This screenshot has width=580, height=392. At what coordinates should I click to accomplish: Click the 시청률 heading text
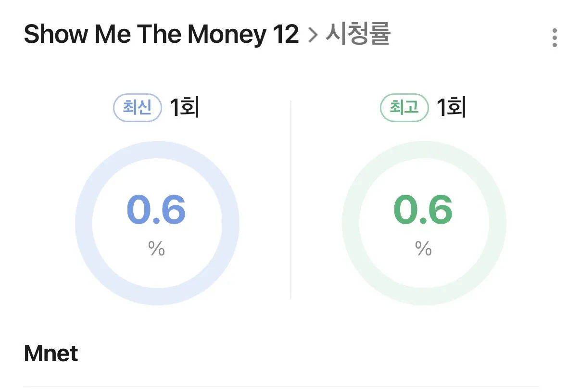(358, 34)
